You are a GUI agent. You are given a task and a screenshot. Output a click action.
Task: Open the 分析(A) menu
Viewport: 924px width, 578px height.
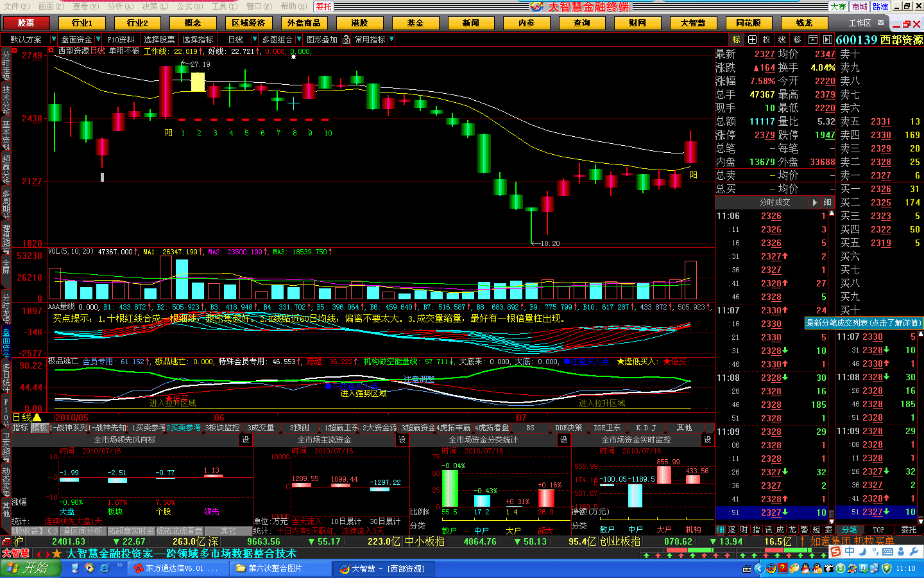pyautogui.click(x=120, y=6)
